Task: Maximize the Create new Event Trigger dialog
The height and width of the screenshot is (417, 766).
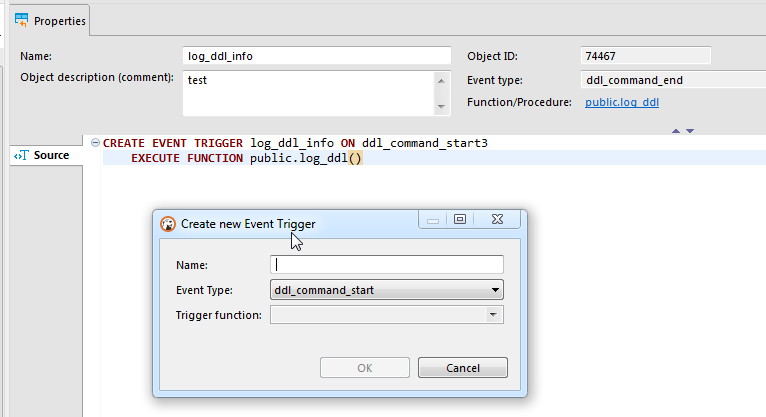Action: tap(460, 220)
